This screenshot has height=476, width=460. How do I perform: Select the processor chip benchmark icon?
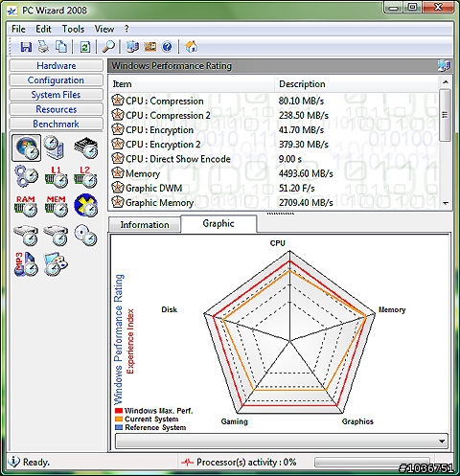(x=85, y=147)
